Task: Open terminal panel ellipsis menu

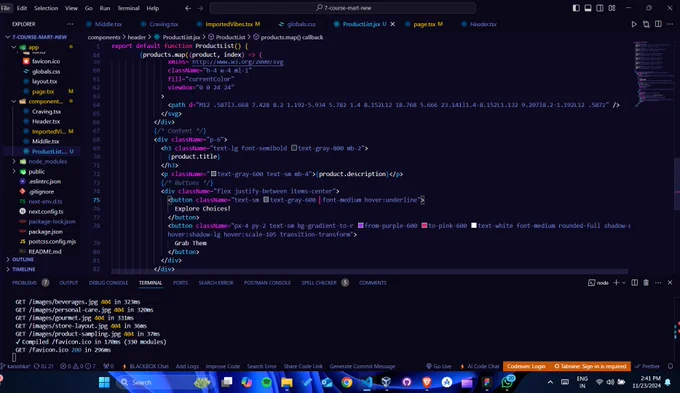Action: [658, 282]
